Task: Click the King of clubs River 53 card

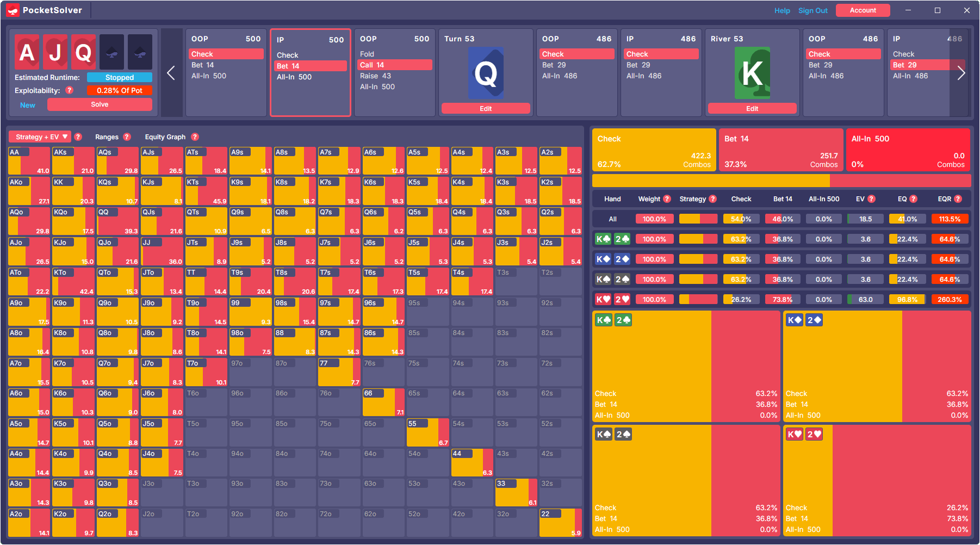Action: click(752, 72)
